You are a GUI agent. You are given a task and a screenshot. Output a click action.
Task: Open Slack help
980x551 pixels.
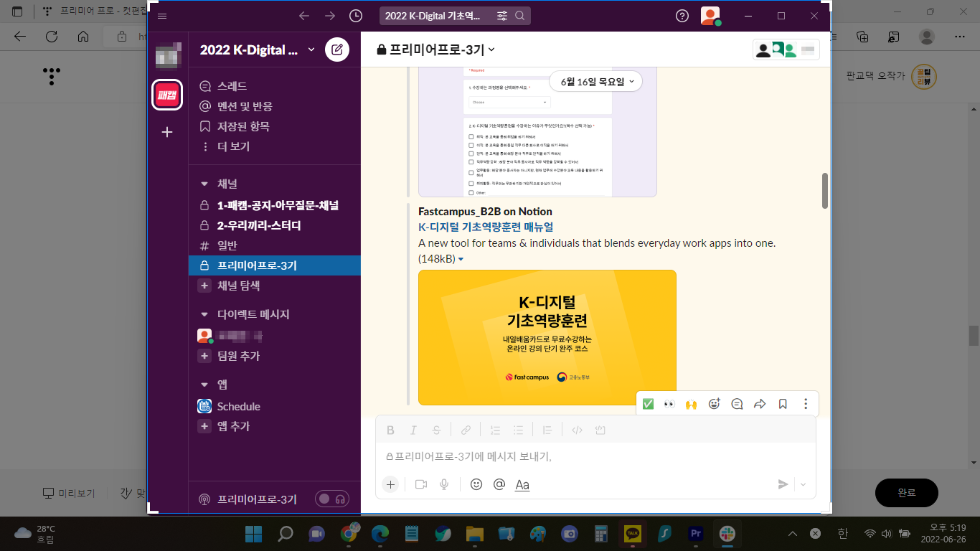click(682, 16)
